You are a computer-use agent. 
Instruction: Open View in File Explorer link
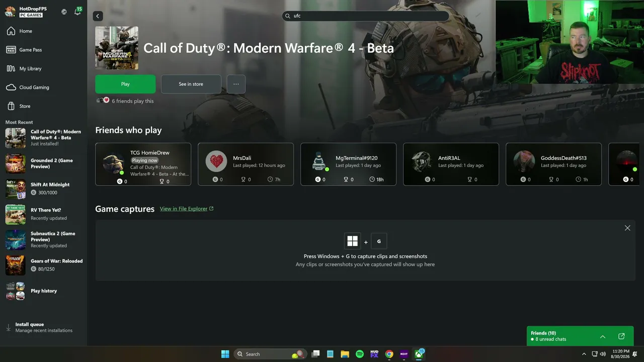point(187,209)
